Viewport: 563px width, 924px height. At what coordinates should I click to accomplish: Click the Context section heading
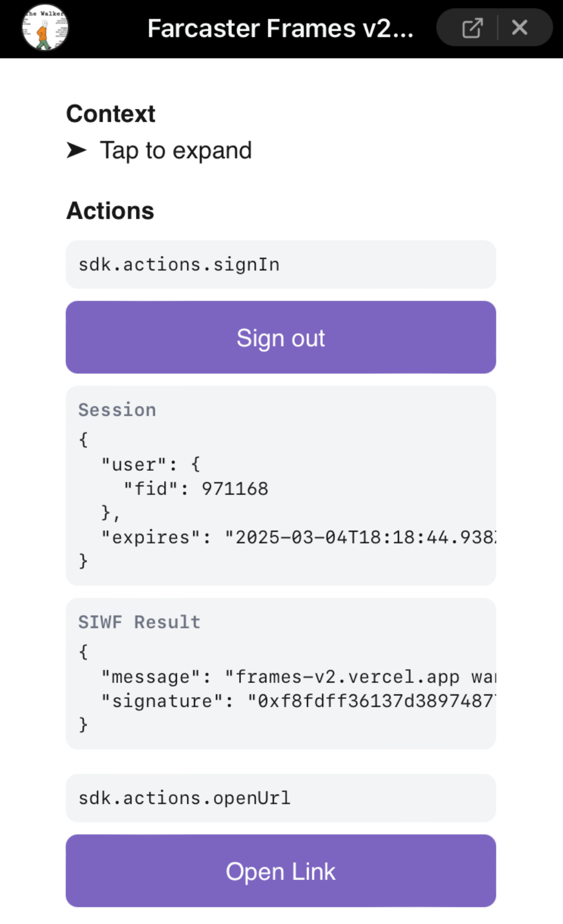pyautogui.click(x=111, y=114)
